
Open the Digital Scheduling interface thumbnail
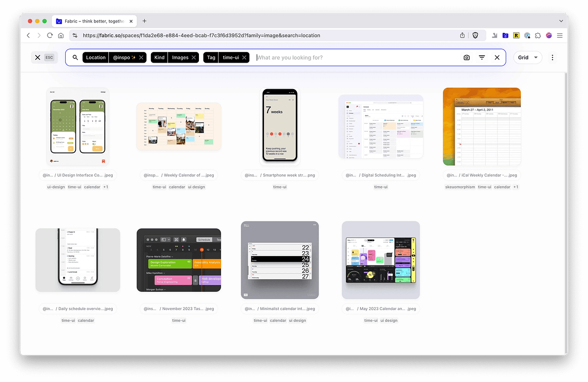381,127
